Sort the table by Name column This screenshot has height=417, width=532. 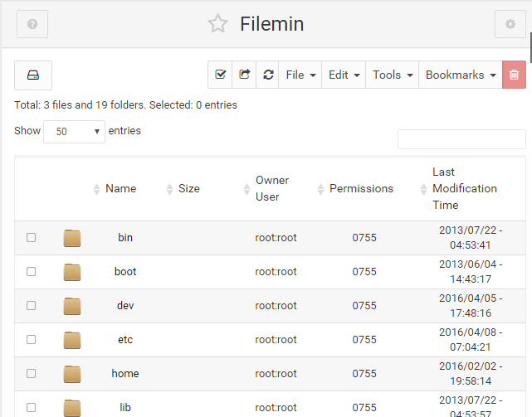[x=120, y=189]
